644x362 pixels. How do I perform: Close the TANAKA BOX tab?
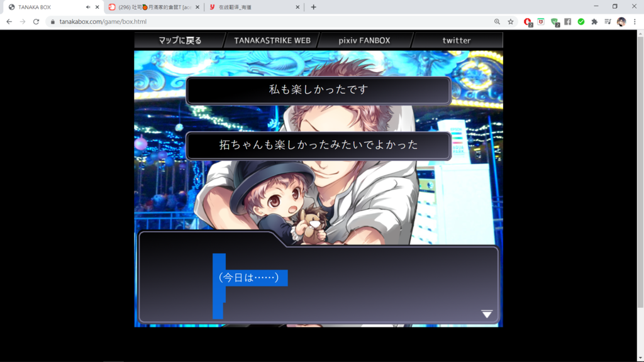coord(97,7)
